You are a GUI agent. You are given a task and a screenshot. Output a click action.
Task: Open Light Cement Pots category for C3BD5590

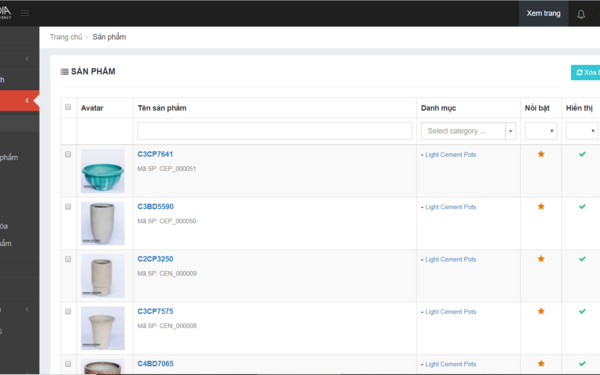(450, 207)
